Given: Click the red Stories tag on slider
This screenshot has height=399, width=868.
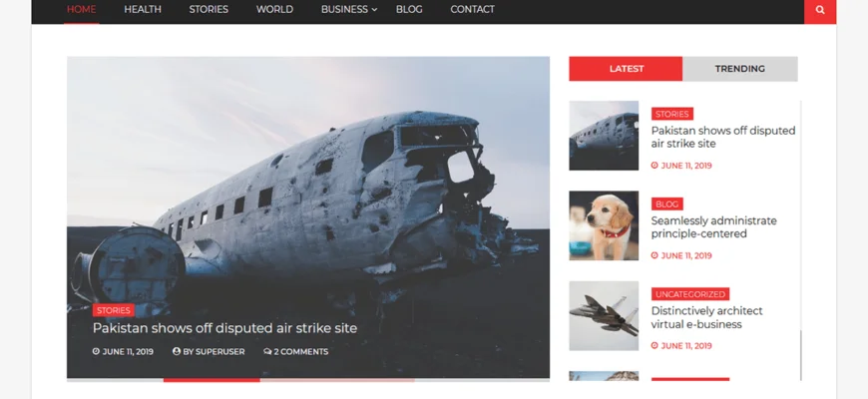Looking at the screenshot, I should [114, 310].
